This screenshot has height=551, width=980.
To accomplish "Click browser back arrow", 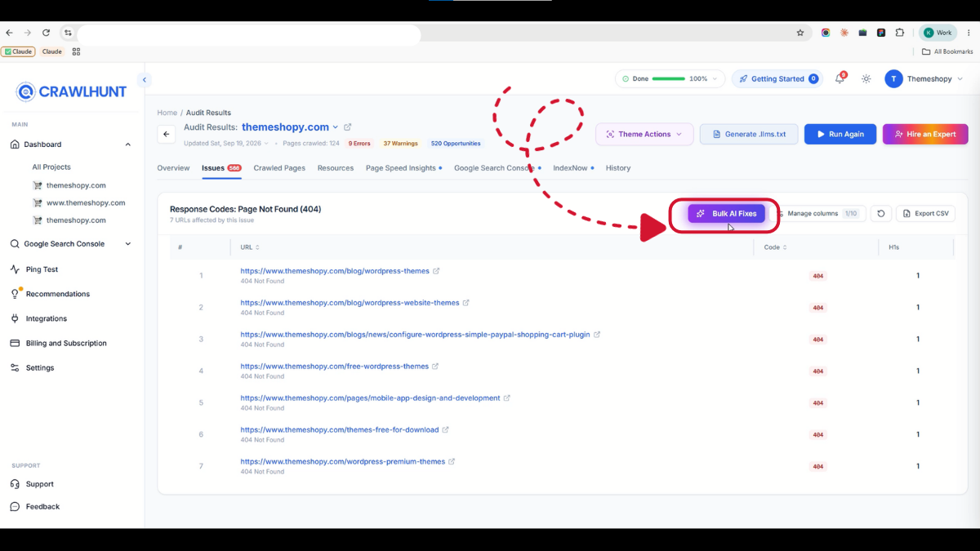I will click(x=9, y=33).
